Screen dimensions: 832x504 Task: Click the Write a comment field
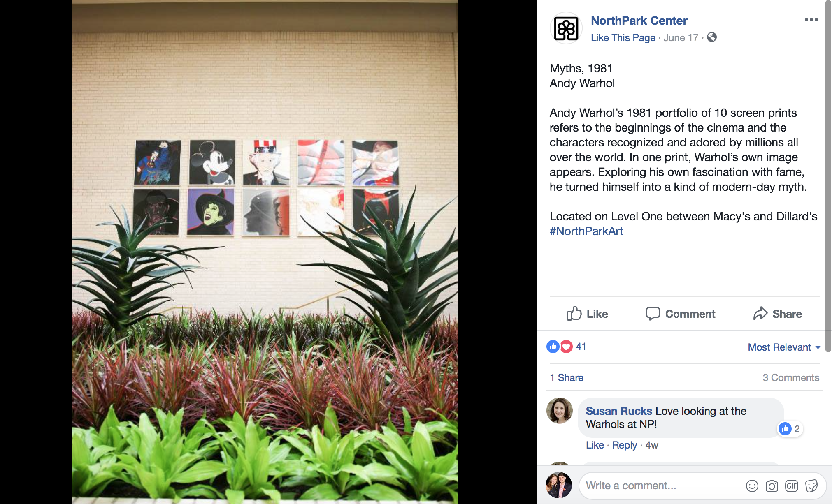tap(662, 486)
